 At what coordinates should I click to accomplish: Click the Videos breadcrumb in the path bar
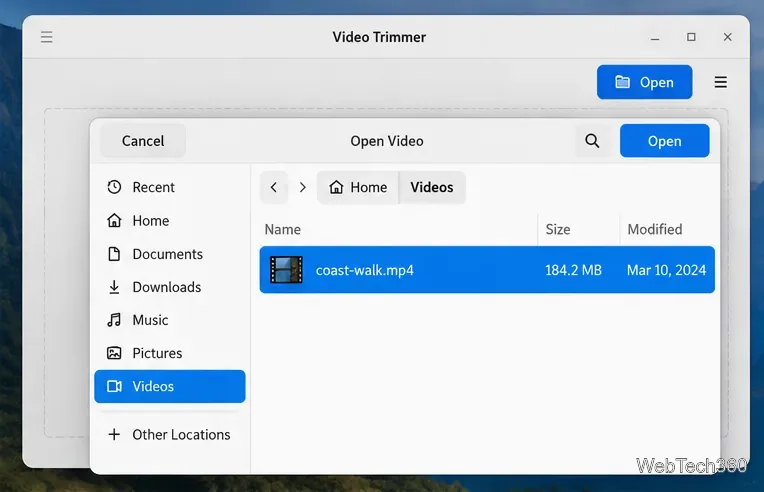(432, 187)
